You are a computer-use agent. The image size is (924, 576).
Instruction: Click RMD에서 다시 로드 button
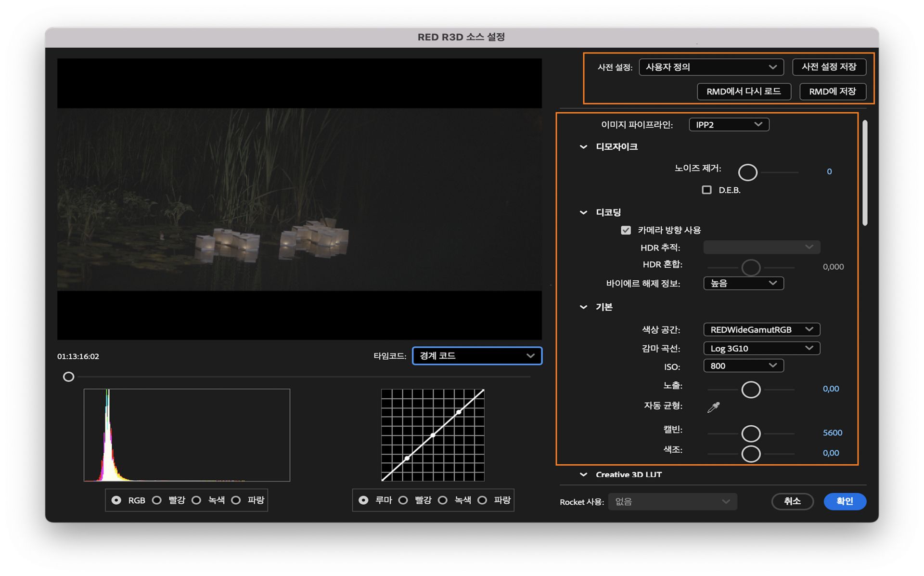point(744,92)
